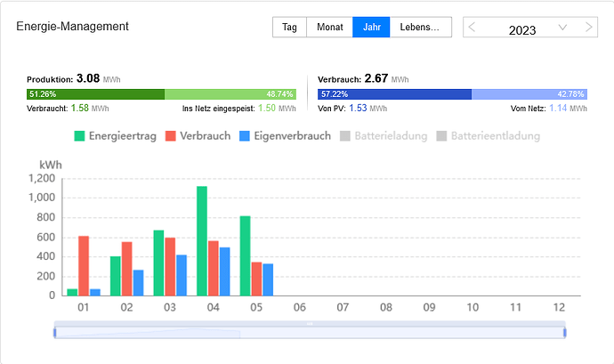Enable Batterieentladung legend series
The image size is (614, 364).
tap(489, 136)
